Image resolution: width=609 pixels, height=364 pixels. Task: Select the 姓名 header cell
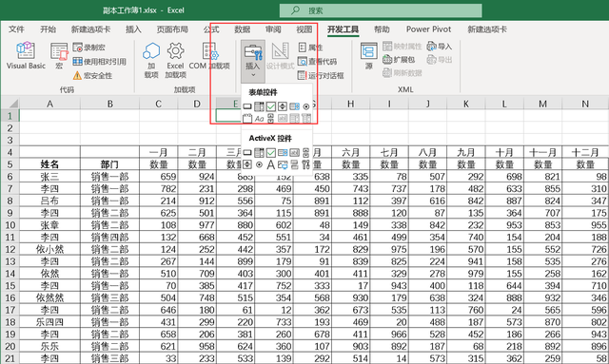coord(49,164)
